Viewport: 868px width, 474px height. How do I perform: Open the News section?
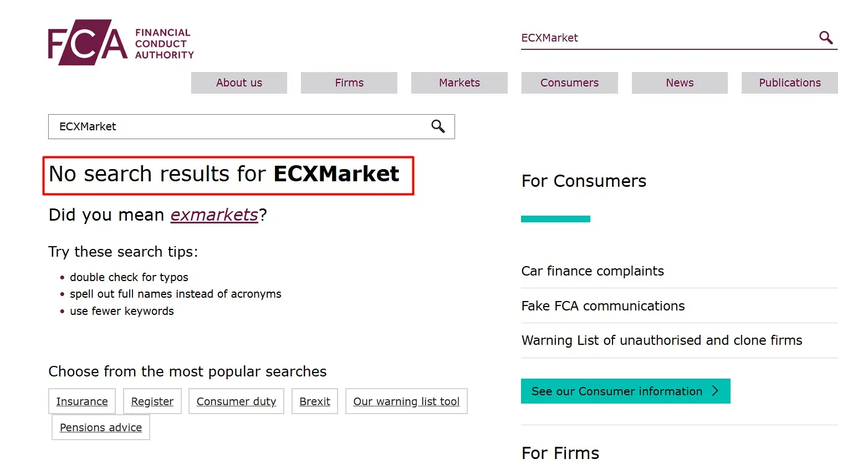[680, 83]
